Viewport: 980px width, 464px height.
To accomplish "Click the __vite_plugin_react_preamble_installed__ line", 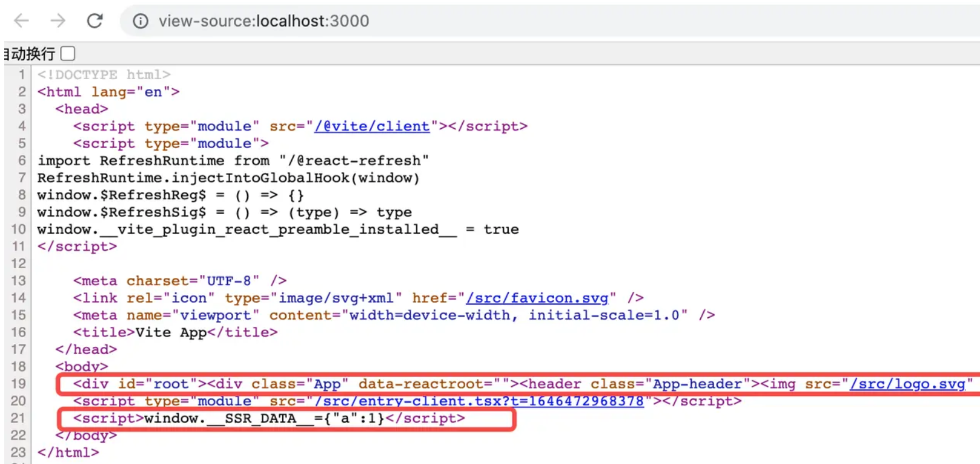I will click(278, 230).
